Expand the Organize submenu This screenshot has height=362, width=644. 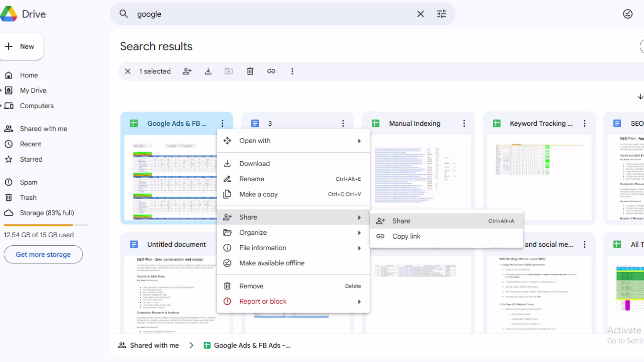click(x=293, y=233)
